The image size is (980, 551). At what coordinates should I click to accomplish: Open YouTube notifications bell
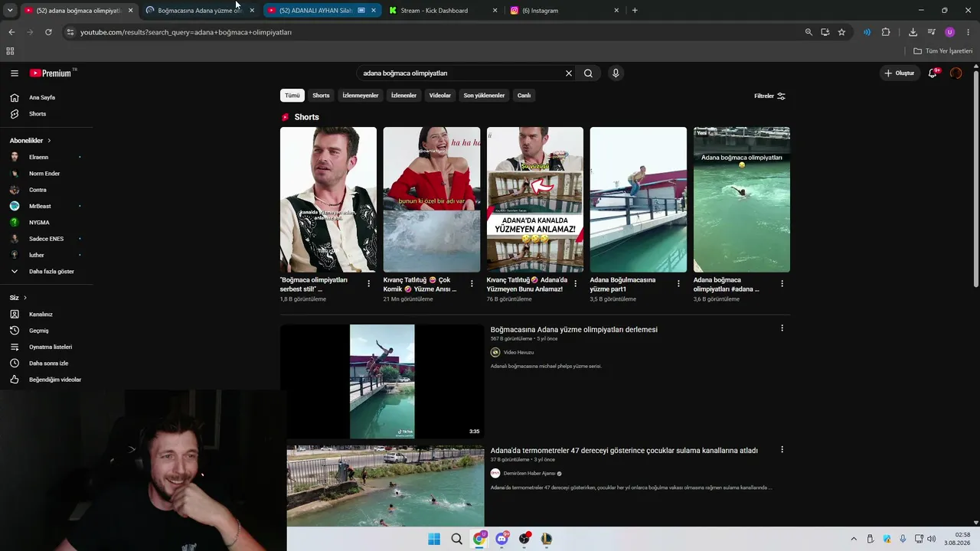(x=933, y=73)
